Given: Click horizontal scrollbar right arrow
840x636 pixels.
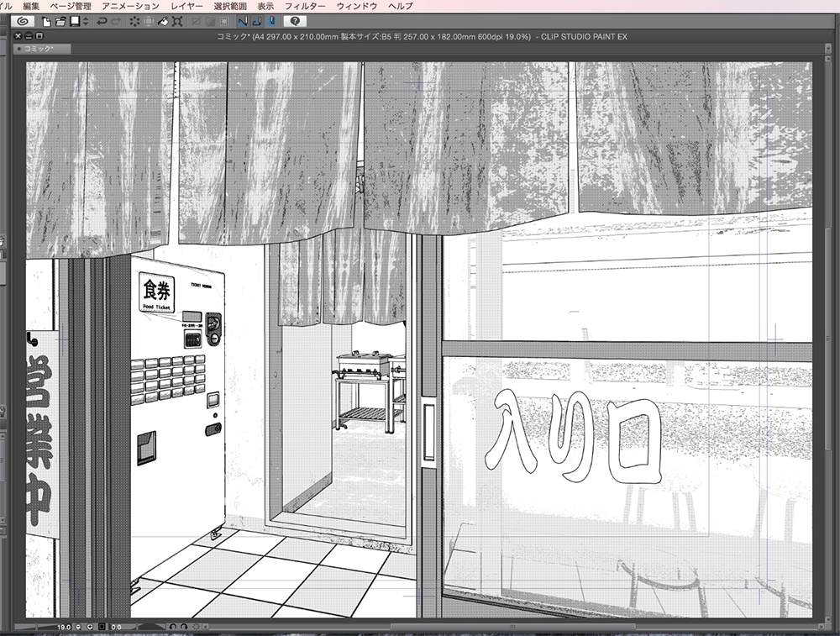Looking at the screenshot, I should click(822, 627).
